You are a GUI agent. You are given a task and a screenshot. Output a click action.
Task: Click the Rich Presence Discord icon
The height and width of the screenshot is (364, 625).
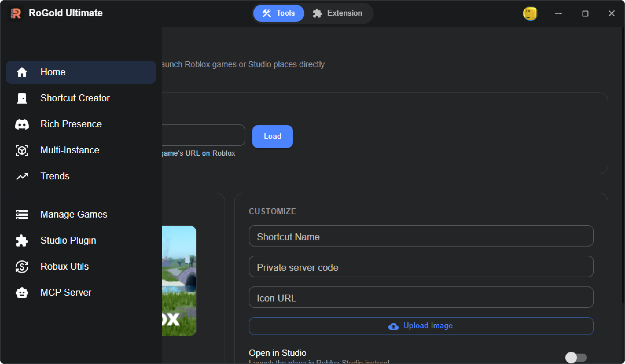pos(22,124)
